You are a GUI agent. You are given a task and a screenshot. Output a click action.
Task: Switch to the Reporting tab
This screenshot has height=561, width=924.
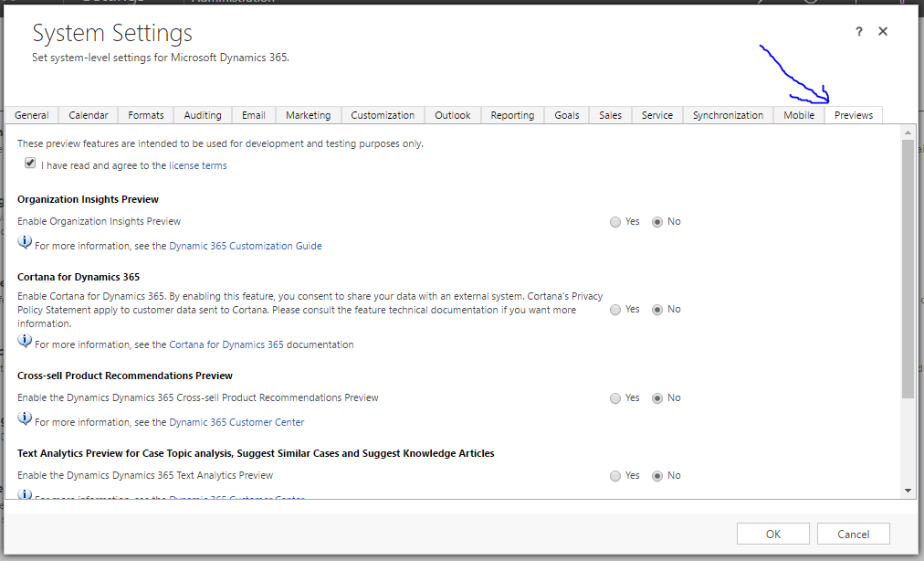(513, 115)
